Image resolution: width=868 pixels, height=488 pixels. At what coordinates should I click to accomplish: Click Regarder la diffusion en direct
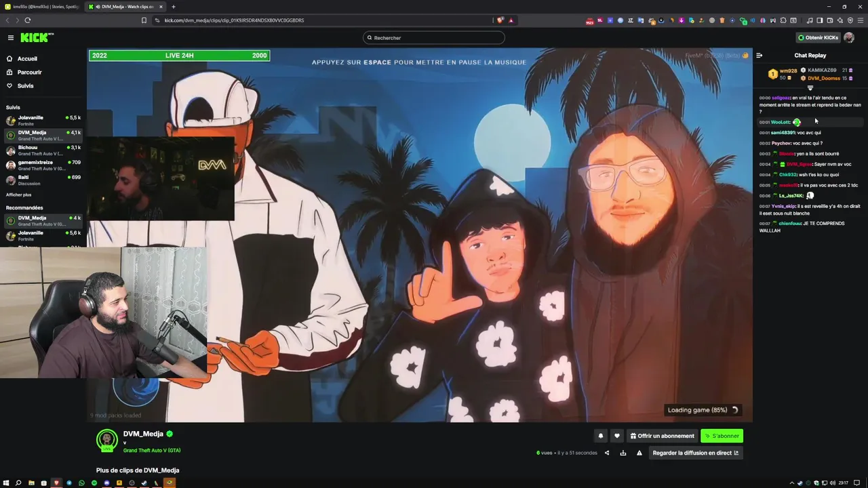(x=695, y=453)
